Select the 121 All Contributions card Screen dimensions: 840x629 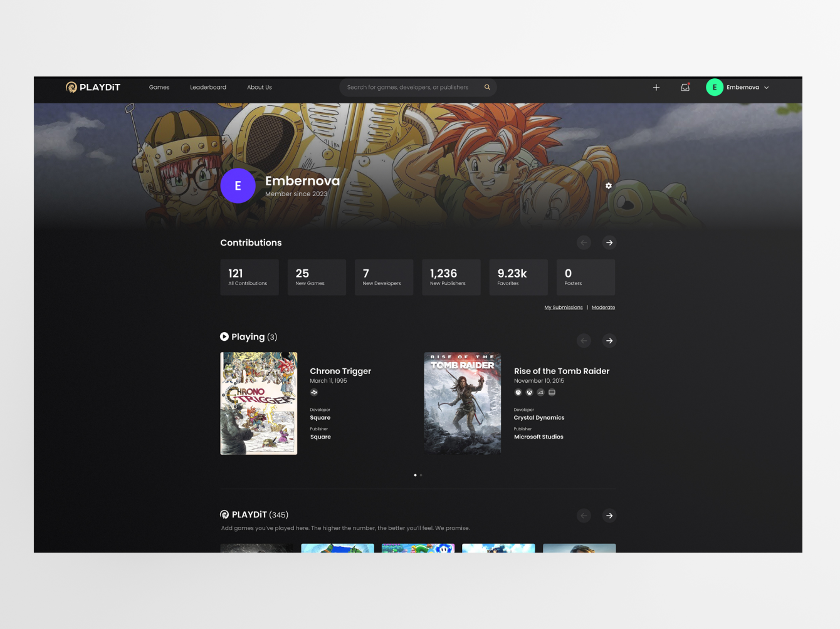249,277
